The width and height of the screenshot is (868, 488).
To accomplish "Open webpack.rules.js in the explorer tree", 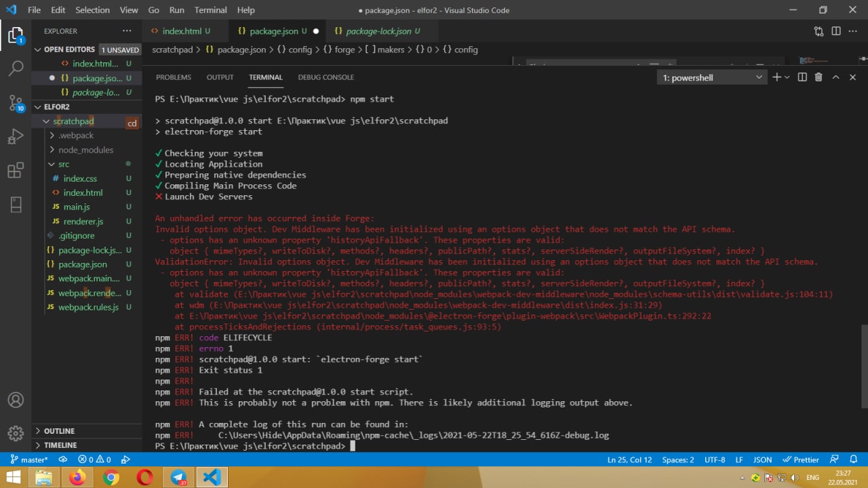I will pyautogui.click(x=88, y=307).
